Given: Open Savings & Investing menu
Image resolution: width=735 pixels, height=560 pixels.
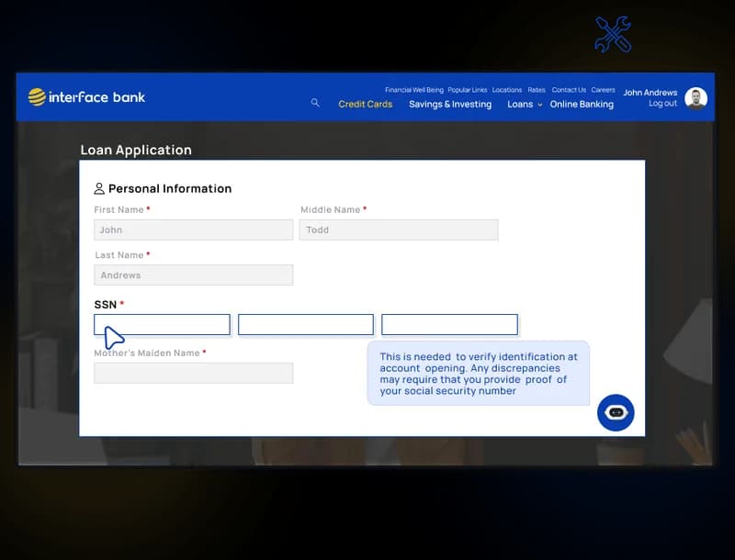Looking at the screenshot, I should coord(450,104).
